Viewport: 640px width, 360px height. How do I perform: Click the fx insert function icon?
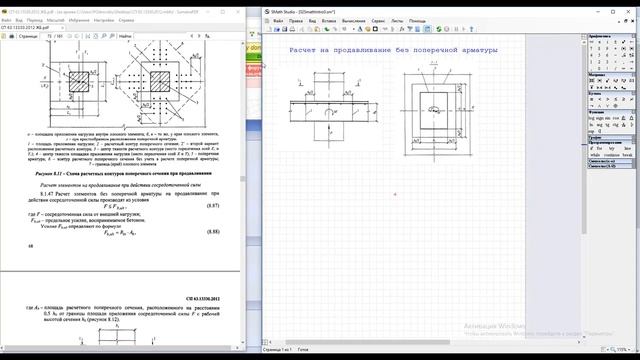coord(402,29)
